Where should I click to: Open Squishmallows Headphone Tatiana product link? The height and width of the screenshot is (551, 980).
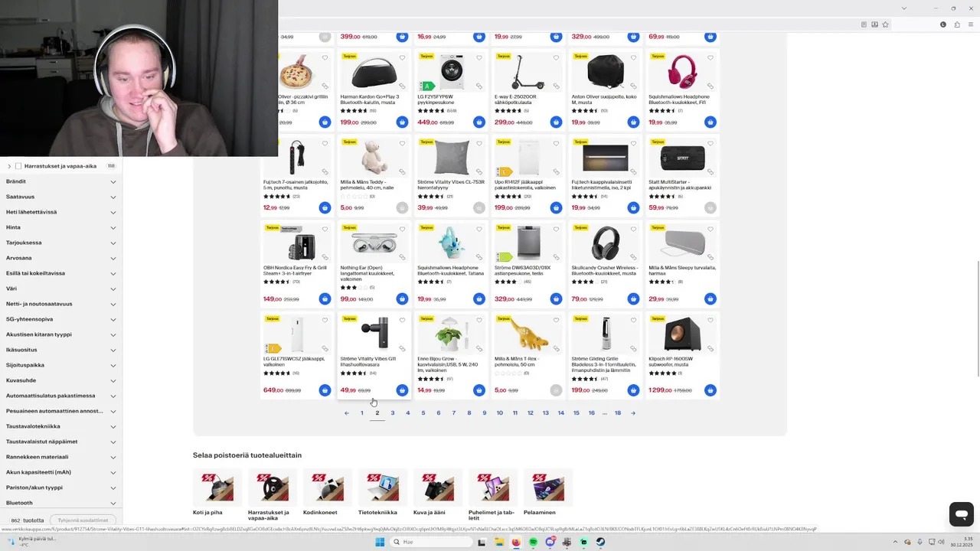tap(452, 270)
